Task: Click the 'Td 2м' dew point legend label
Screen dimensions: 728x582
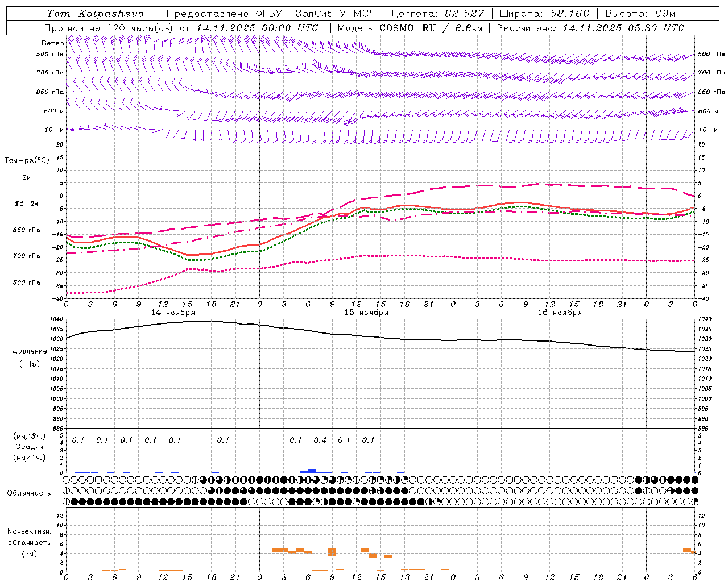Action: [x=26, y=203]
